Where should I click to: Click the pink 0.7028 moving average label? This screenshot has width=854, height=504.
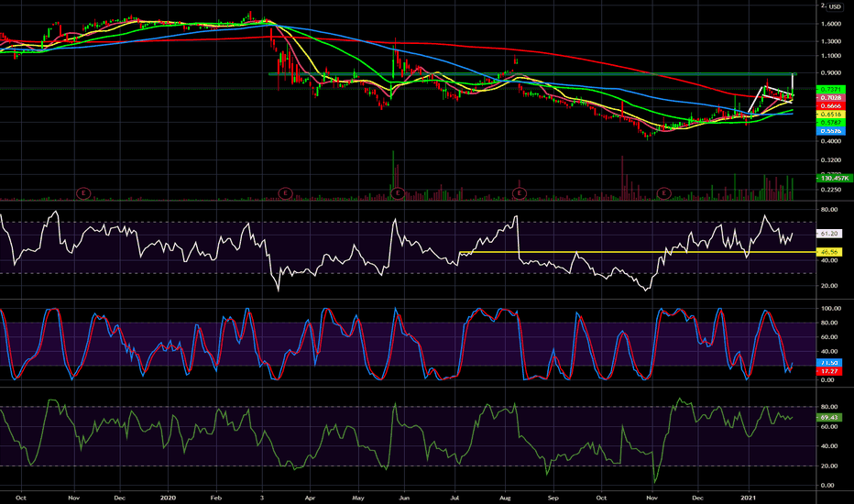click(x=830, y=97)
